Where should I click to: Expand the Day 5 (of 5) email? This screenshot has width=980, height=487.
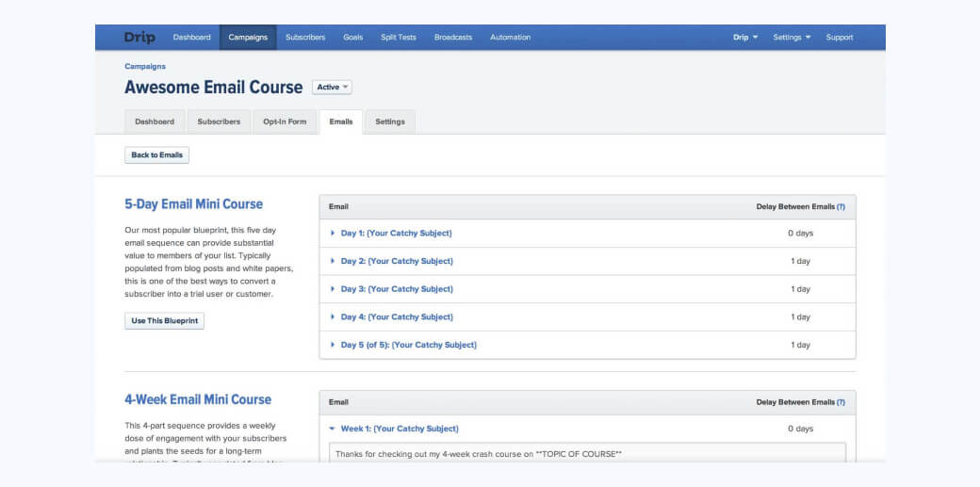pyautogui.click(x=408, y=345)
